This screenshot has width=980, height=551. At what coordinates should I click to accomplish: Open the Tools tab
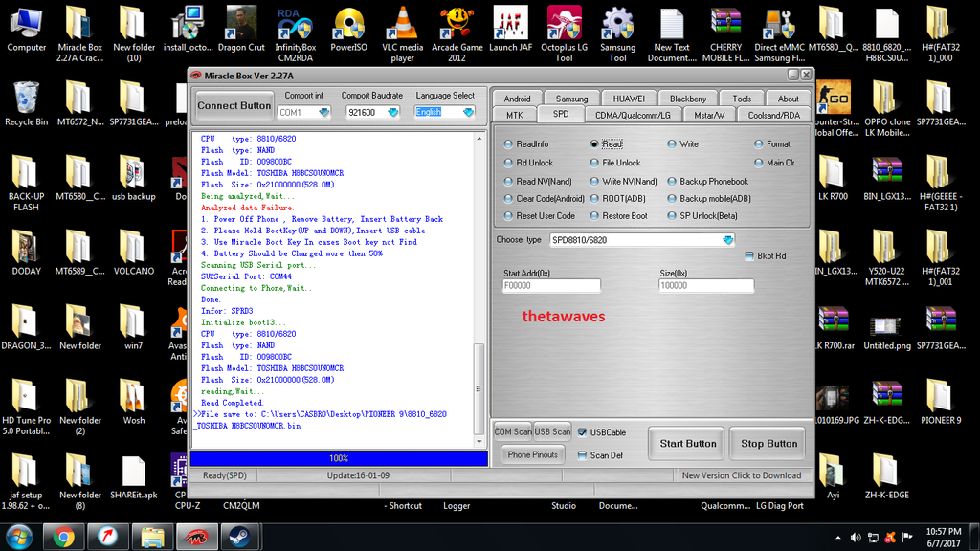pyautogui.click(x=742, y=99)
